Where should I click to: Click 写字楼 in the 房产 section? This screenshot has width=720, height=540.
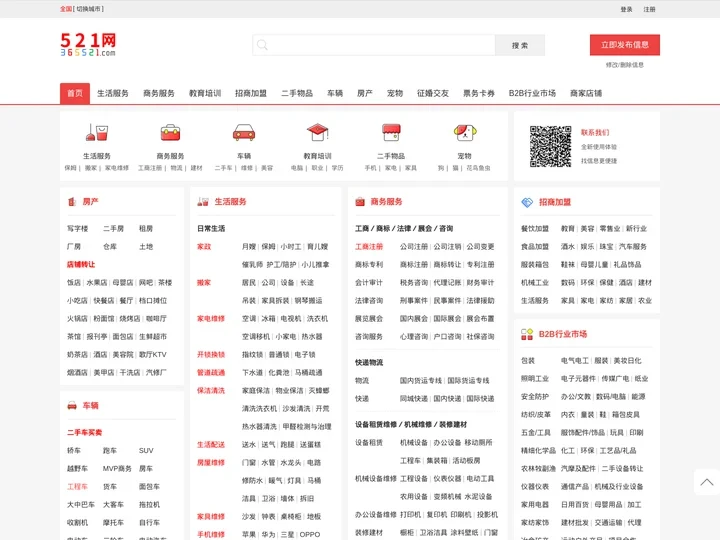77,228
